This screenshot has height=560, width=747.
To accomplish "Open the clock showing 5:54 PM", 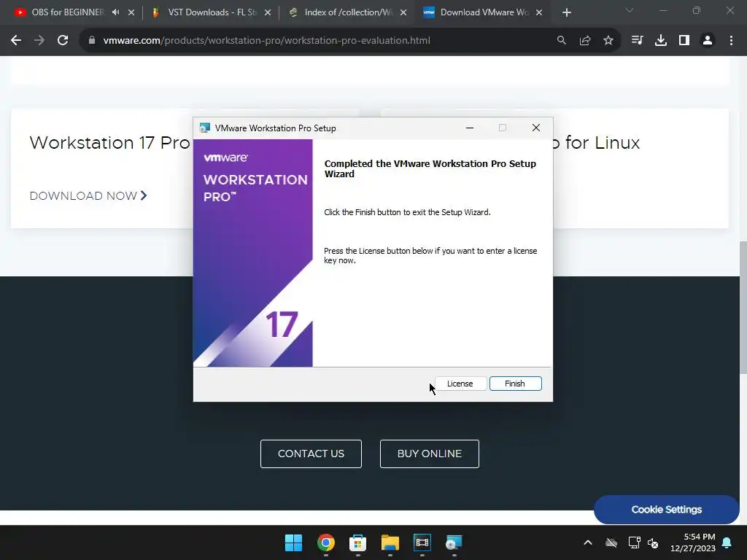I will 693,542.
